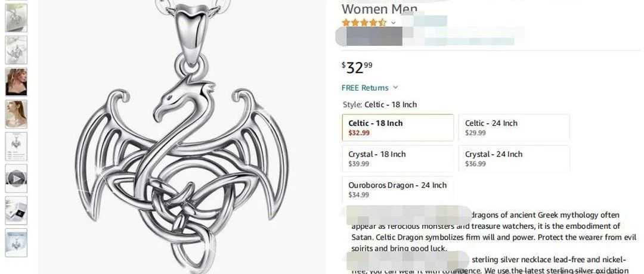Click the star rating icons
Viewport: 644px width, 274px height.
364,23
